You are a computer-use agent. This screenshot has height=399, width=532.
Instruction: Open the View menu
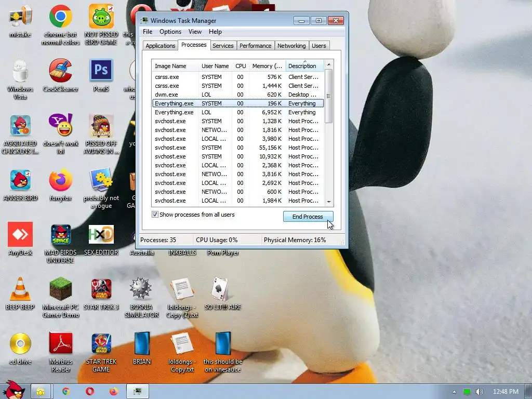[195, 32]
